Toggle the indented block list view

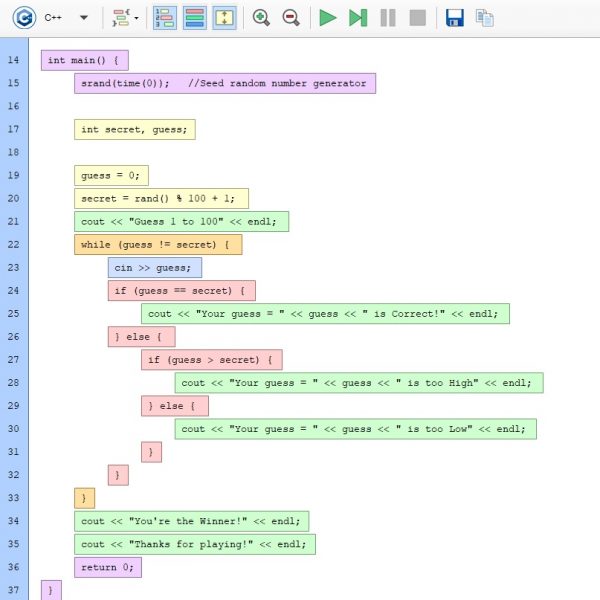165,18
